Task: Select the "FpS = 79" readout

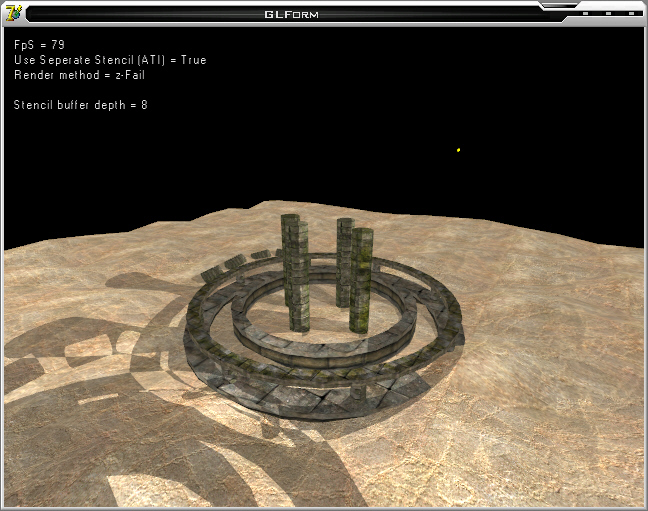Action: click(39, 45)
